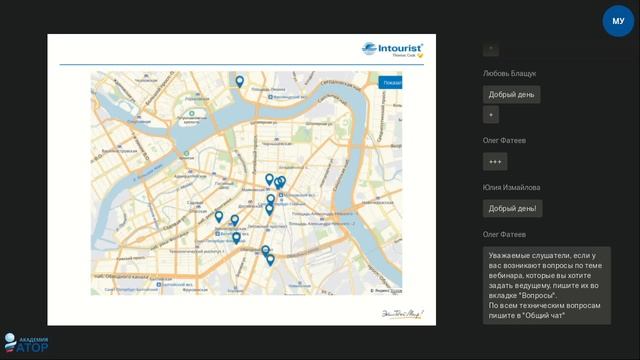Viewport: 640px width, 360px height.
Task: Click Олег Фатеев name above '+++' message
Action: [x=504, y=140]
